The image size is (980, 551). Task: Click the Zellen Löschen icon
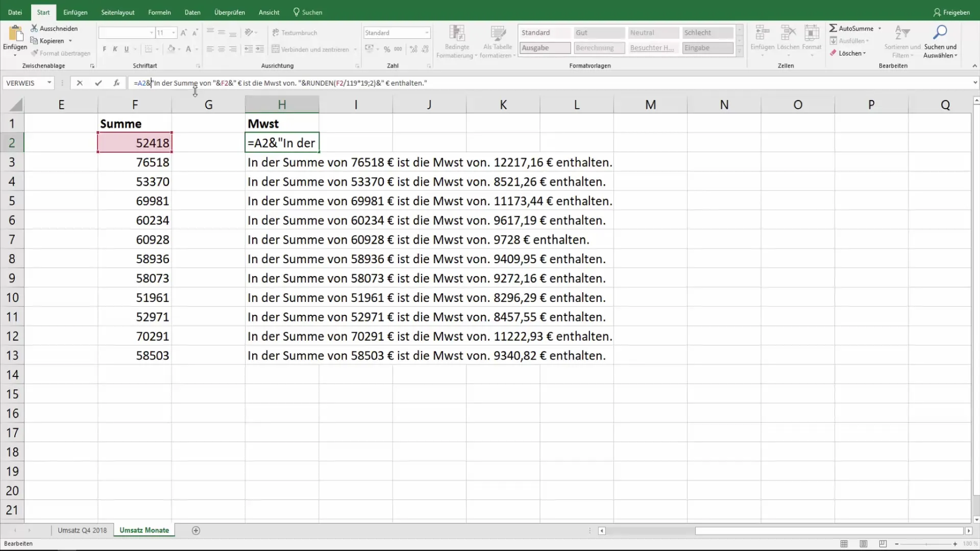click(x=788, y=33)
